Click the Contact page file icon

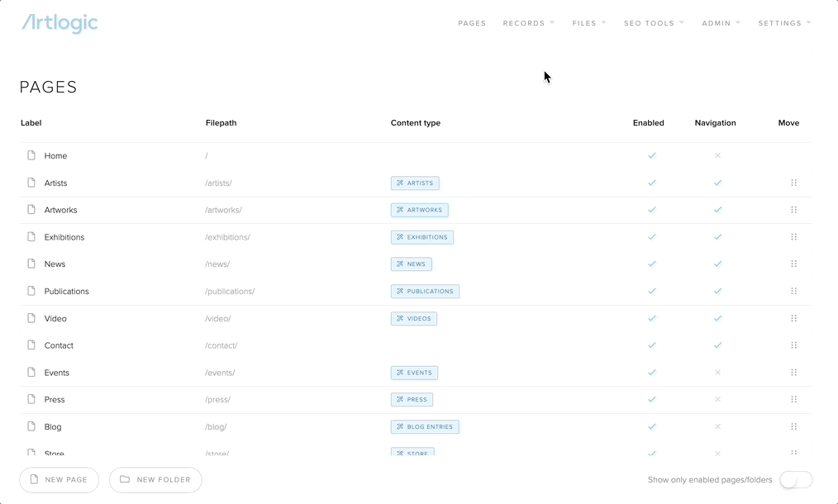(31, 345)
